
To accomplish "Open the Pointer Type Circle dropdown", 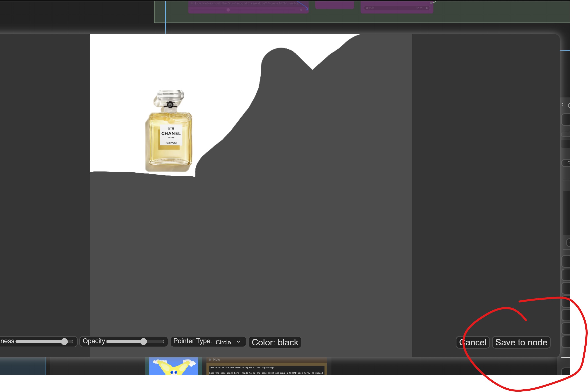I will pyautogui.click(x=227, y=342).
